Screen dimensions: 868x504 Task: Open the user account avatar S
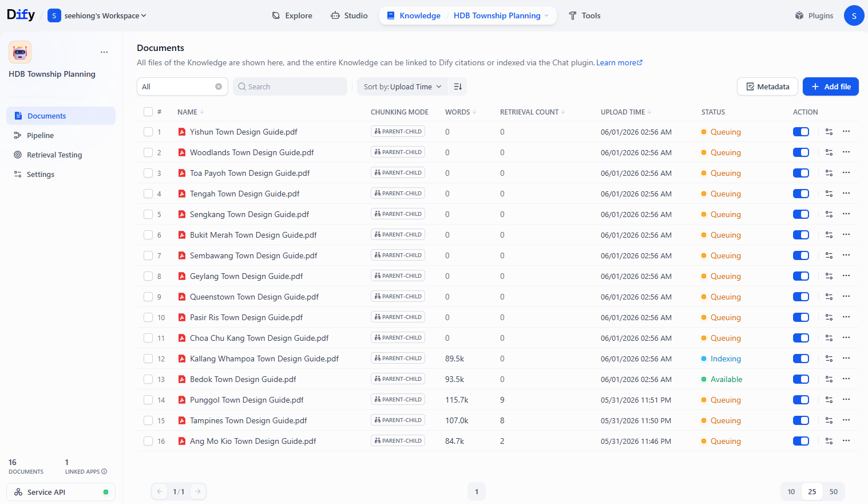click(854, 15)
